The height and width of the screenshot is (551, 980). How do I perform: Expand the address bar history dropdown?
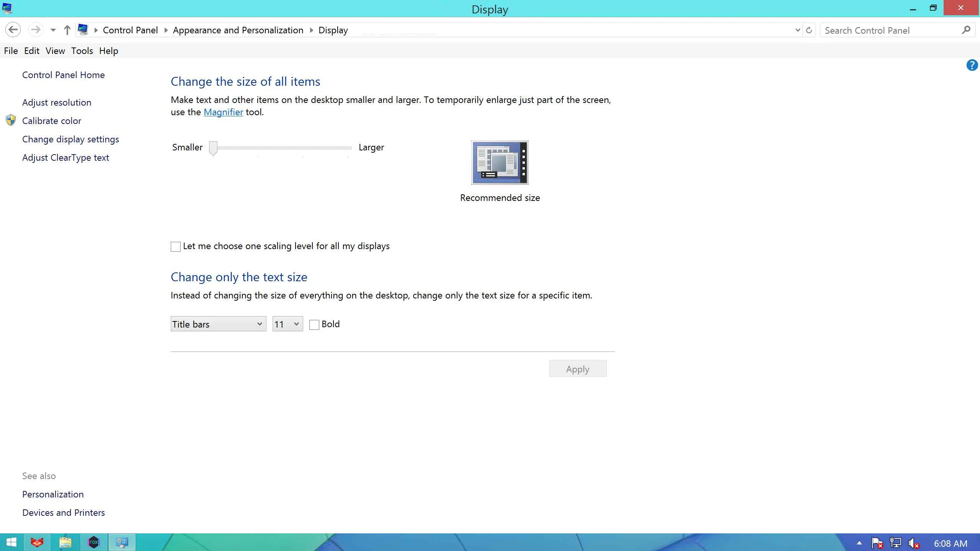(798, 30)
